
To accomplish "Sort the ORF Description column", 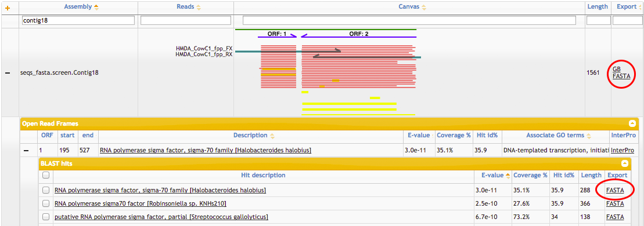I will (272, 136).
